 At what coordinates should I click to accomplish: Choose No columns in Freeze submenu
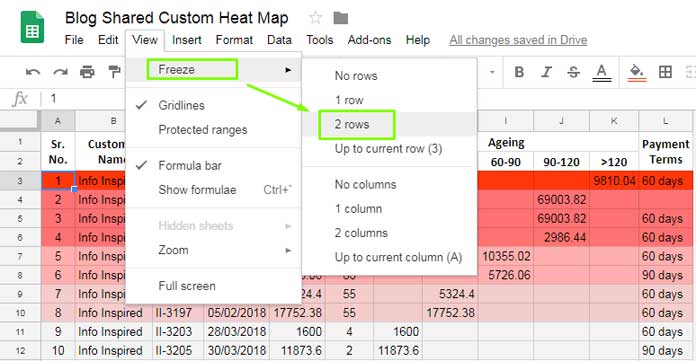click(x=390, y=184)
